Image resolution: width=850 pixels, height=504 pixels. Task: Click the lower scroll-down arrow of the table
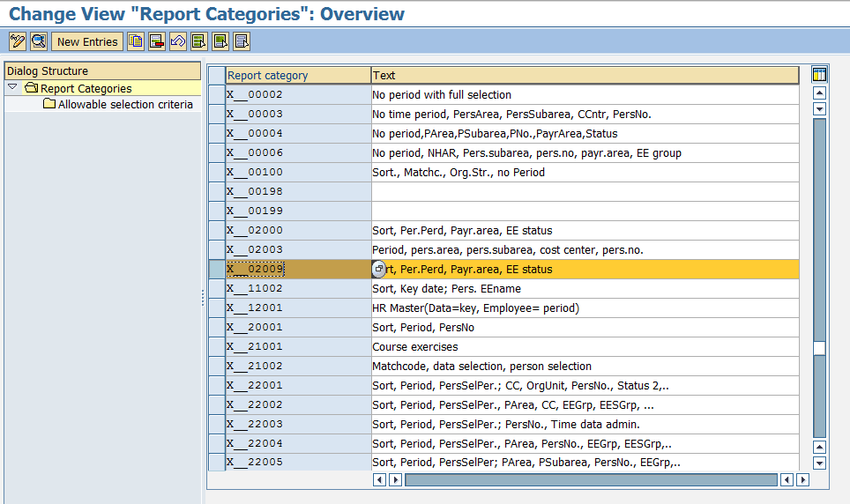(820, 463)
